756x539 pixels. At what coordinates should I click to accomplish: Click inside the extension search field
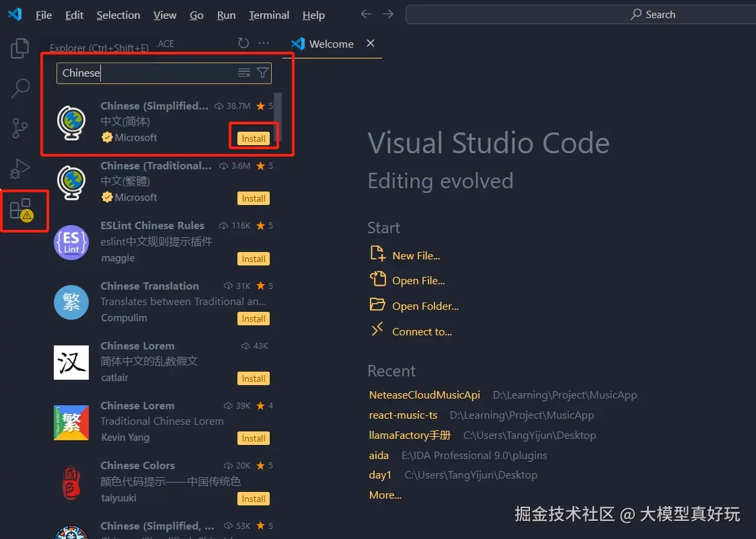coord(148,73)
